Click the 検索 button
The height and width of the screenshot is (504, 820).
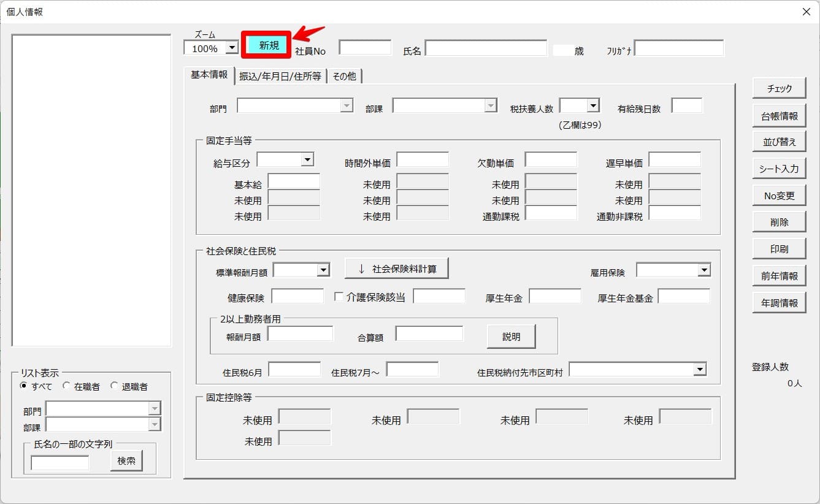pos(126,461)
